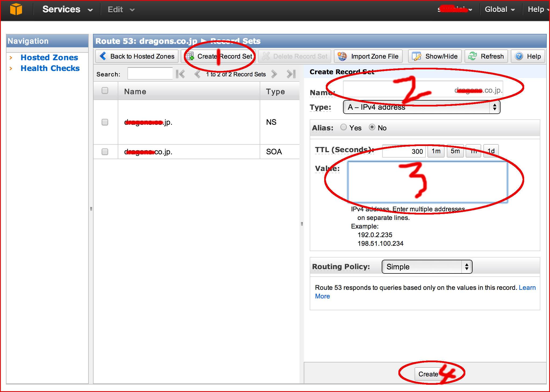Click the NS type cell
Image resolution: width=550 pixels, height=392 pixels.
280,122
